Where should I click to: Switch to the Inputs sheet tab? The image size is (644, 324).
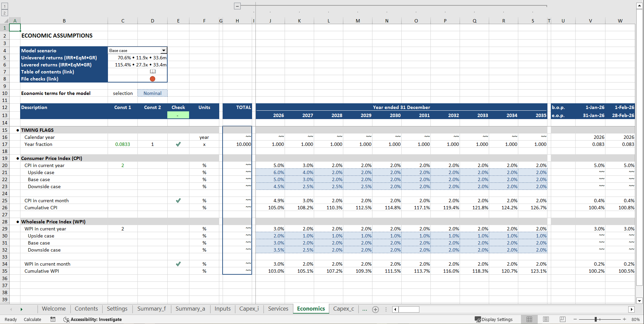[x=222, y=309]
